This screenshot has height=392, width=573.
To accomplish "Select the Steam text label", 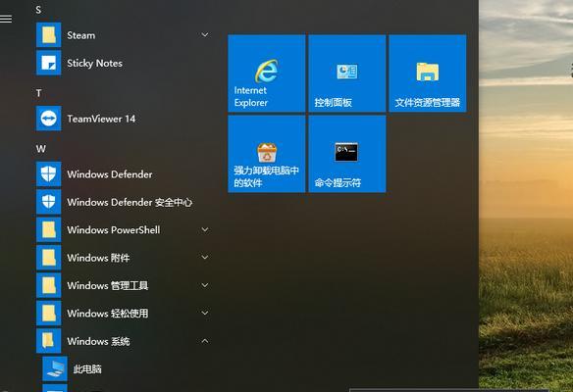I will click(81, 35).
